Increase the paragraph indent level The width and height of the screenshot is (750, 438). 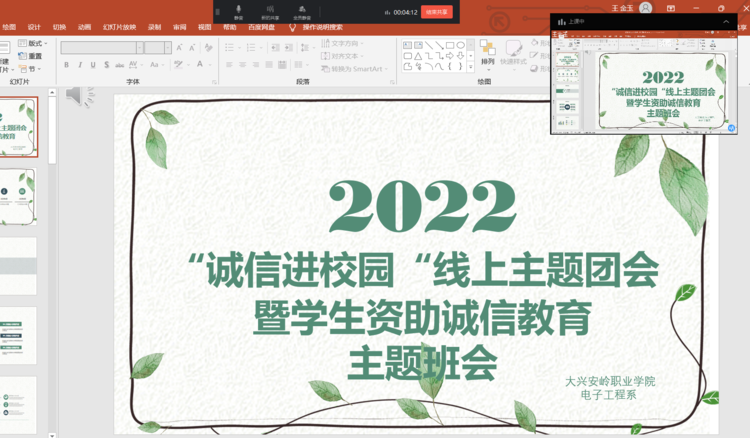pyautogui.click(x=288, y=47)
